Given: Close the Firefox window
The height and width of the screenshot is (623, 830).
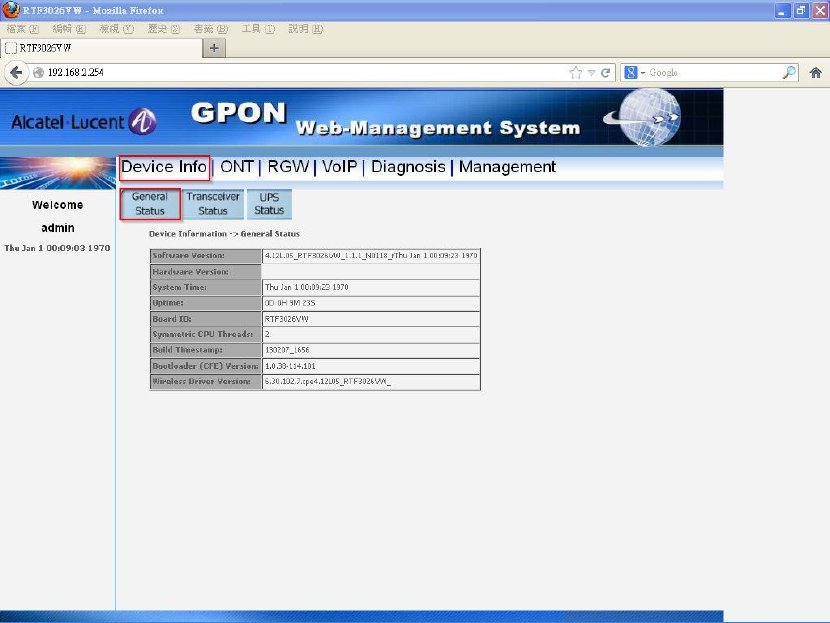Looking at the screenshot, I should [x=820, y=11].
